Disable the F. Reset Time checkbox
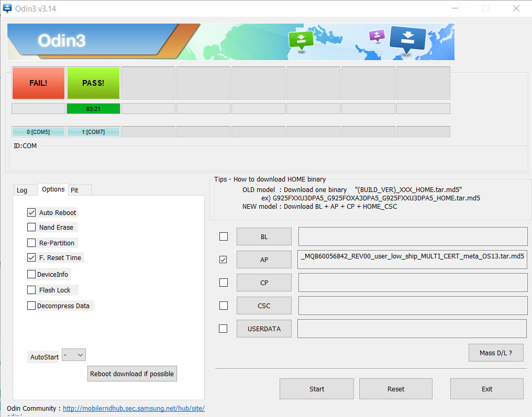The width and height of the screenshot is (532, 417). coord(31,257)
